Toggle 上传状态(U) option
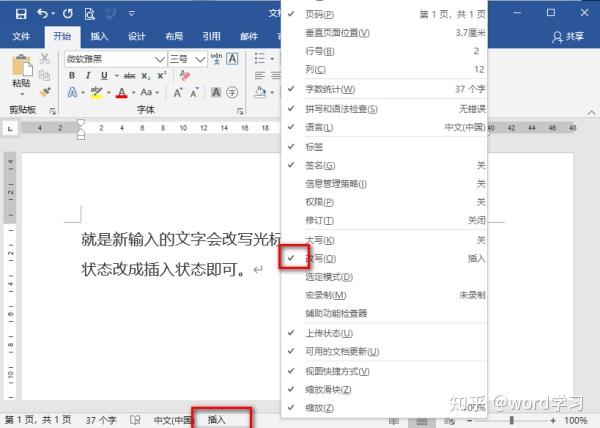 click(x=384, y=333)
